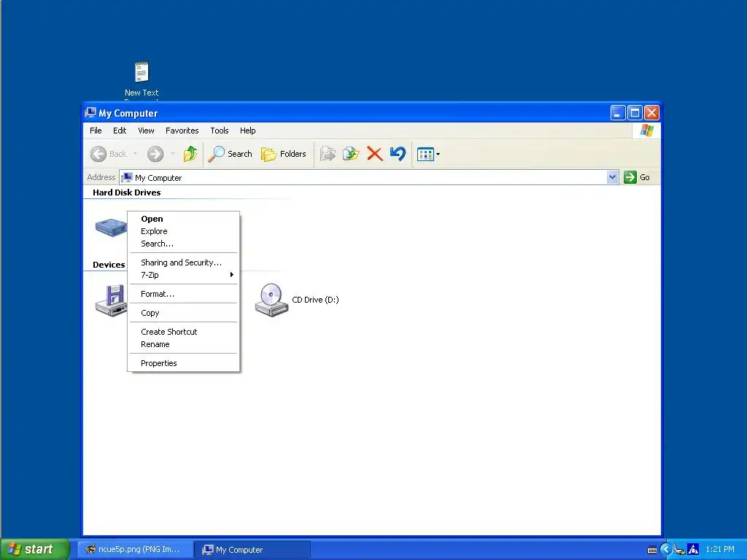The height and width of the screenshot is (560, 747).
Task: Minimize the My Computer window
Action: pos(618,113)
